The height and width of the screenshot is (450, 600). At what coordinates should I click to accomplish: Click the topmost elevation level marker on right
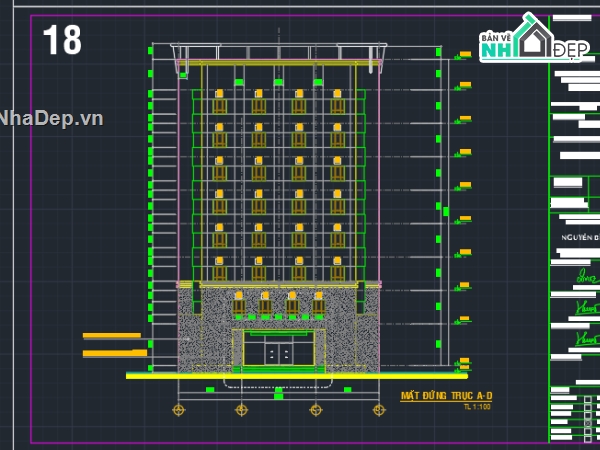coord(464,55)
